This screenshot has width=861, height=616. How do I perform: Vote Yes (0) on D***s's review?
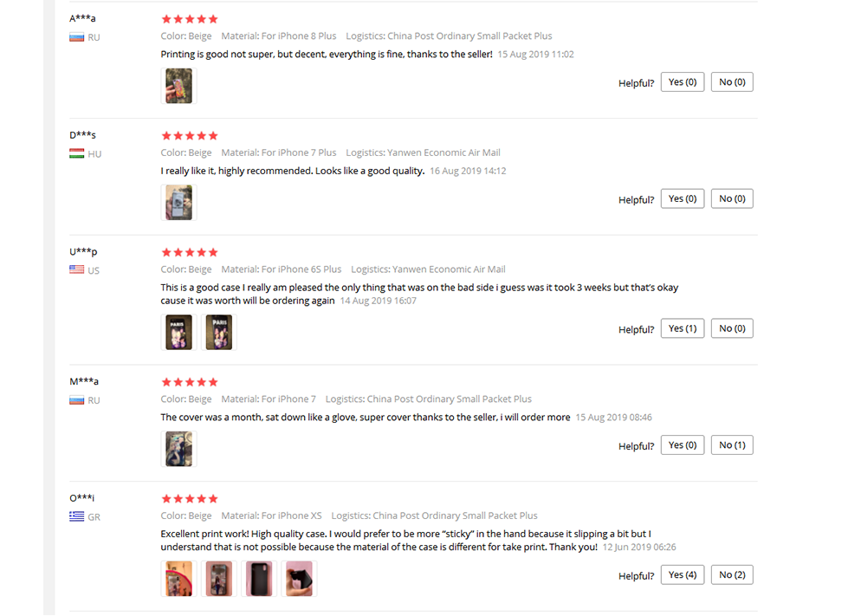pos(683,198)
